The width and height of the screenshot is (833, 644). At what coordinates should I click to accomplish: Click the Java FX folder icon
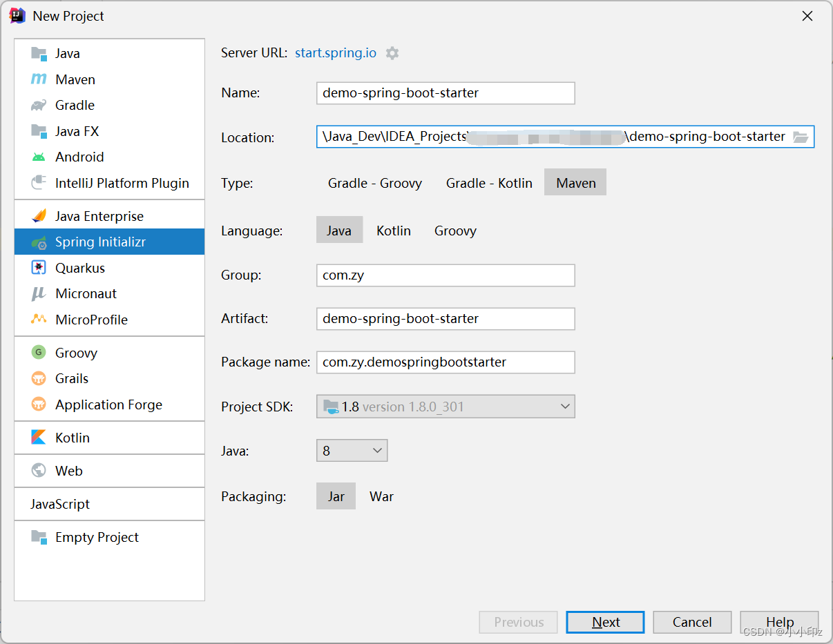click(39, 131)
